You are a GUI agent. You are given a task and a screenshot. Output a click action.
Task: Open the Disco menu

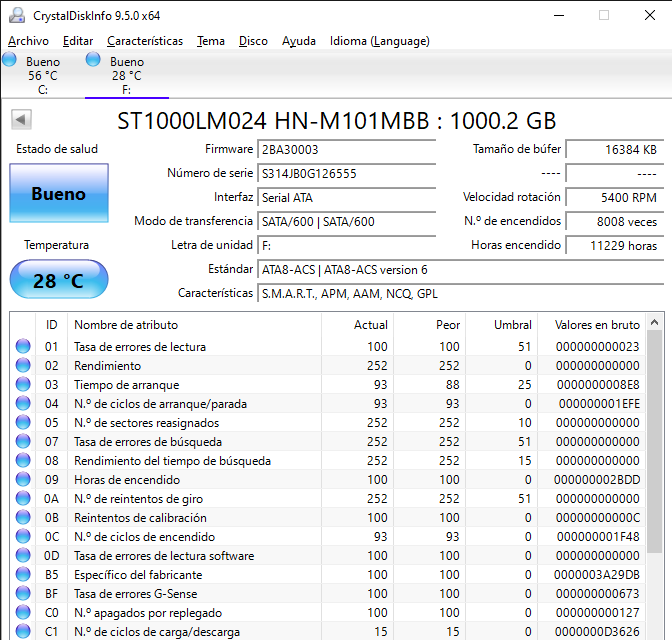tap(253, 41)
